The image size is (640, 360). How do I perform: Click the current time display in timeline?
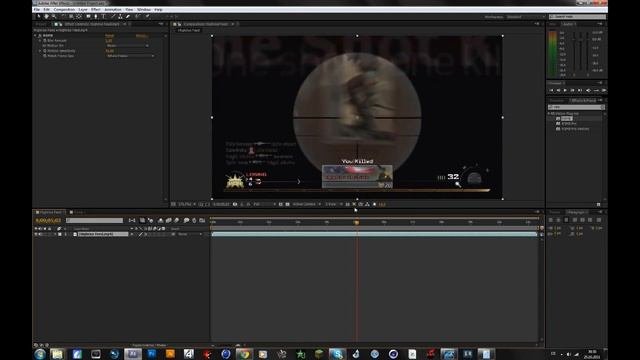tap(48, 220)
